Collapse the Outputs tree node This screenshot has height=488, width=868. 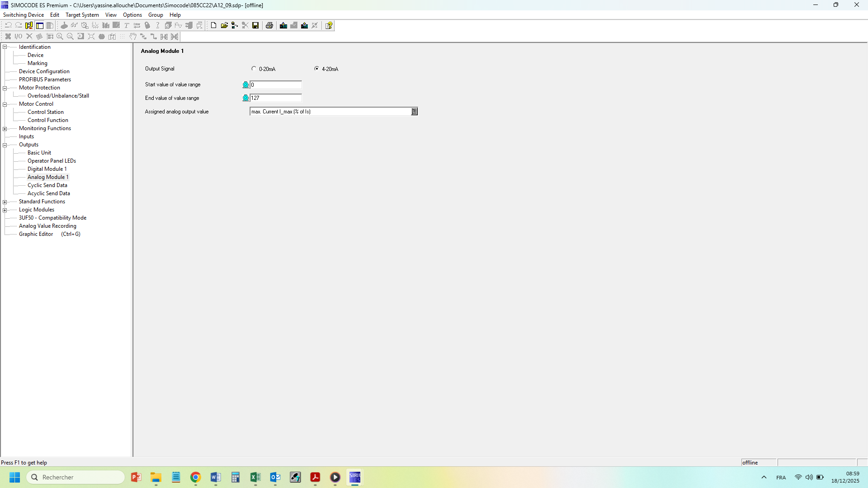coord(5,145)
